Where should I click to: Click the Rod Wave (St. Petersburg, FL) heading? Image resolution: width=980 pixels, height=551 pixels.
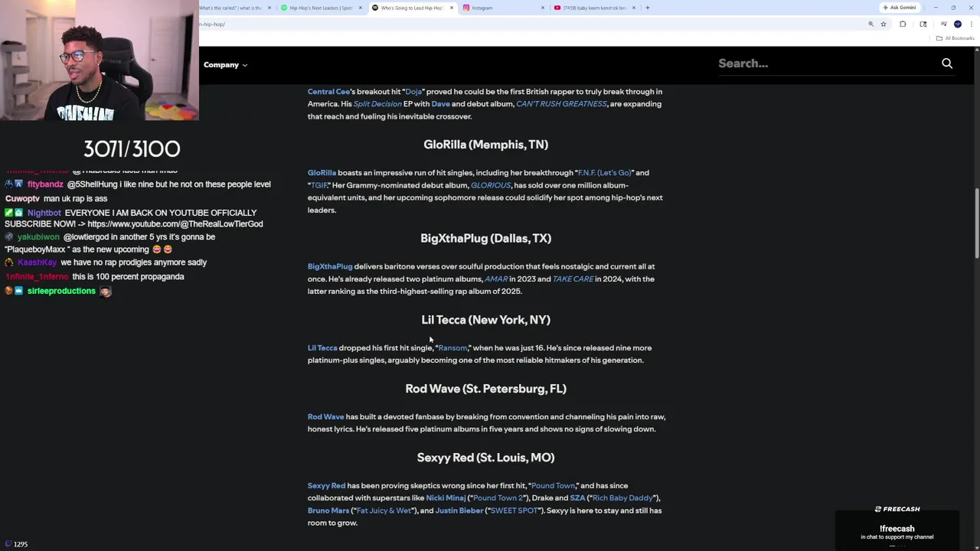[x=485, y=389]
